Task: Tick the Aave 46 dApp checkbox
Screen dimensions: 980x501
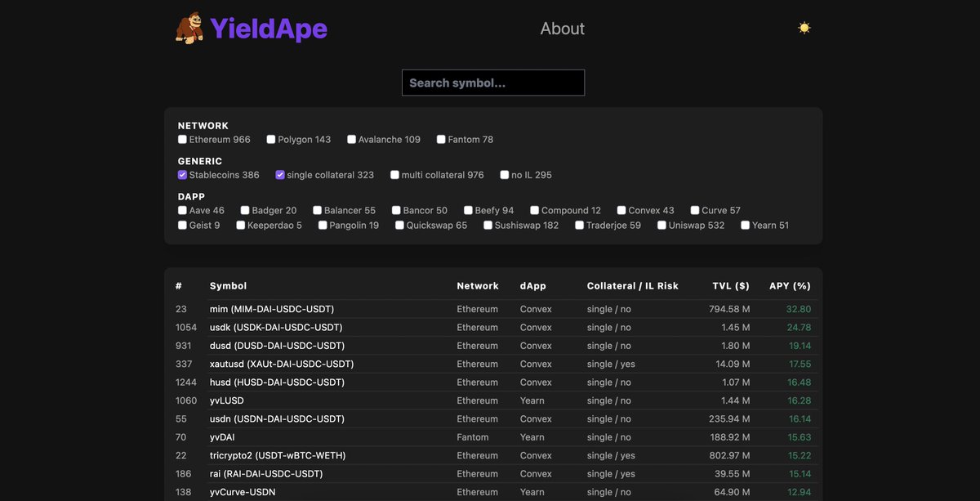Action: coord(183,210)
